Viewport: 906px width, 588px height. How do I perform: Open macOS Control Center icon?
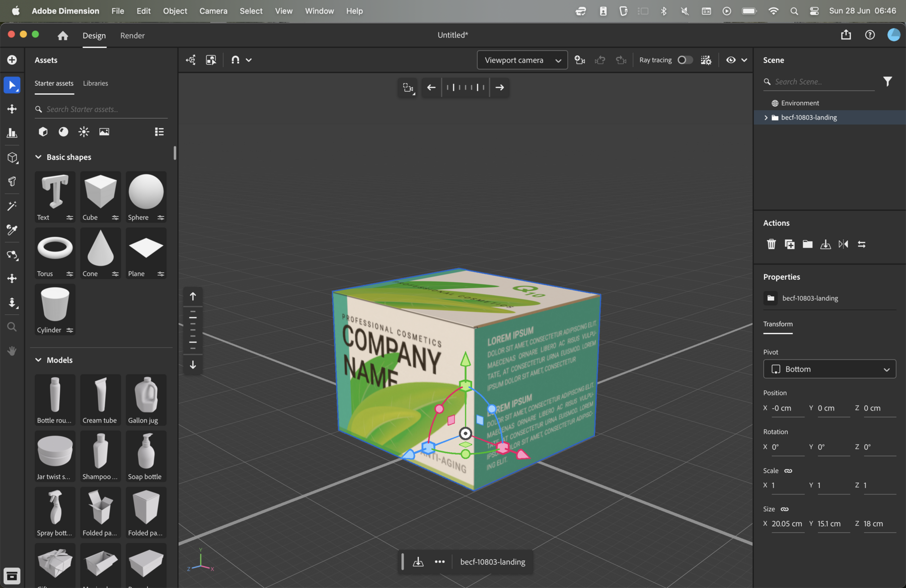(814, 11)
